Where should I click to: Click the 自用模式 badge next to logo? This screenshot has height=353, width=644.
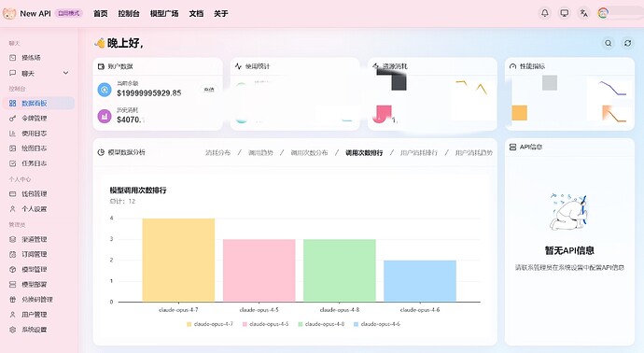pos(68,13)
